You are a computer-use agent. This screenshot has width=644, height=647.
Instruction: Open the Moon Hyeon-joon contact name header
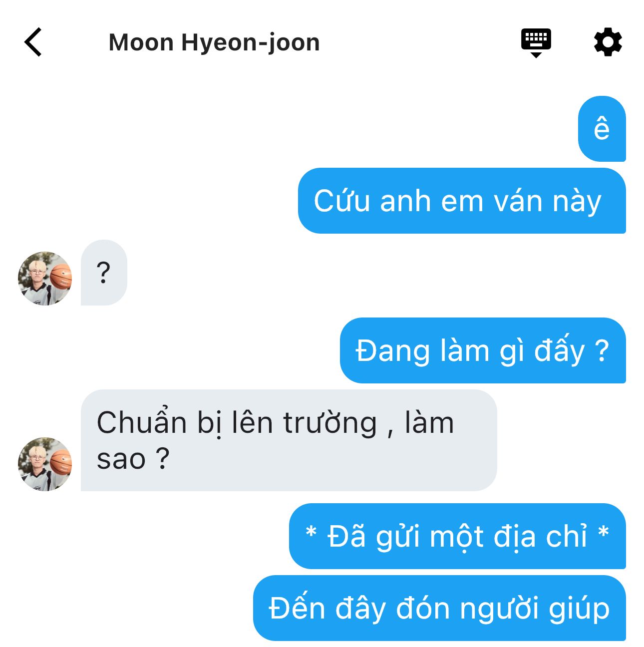point(214,42)
